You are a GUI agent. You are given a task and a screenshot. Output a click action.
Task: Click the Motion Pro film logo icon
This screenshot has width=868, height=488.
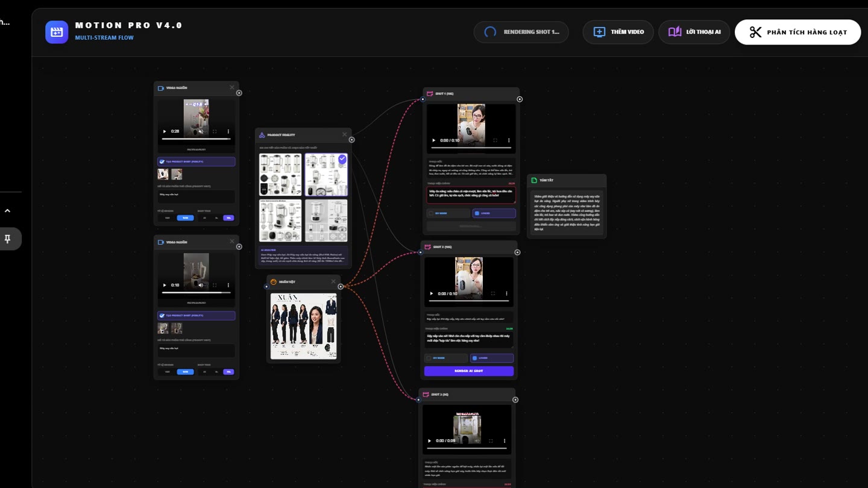pos(57,32)
